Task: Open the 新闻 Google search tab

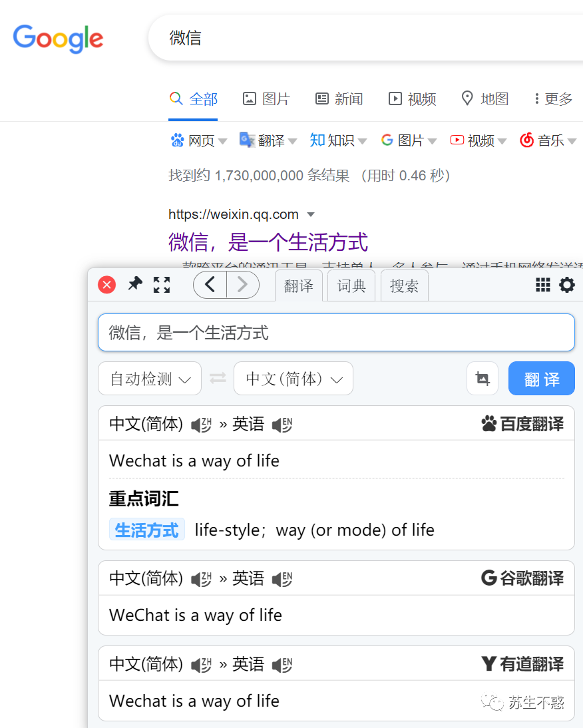Action: click(x=339, y=99)
